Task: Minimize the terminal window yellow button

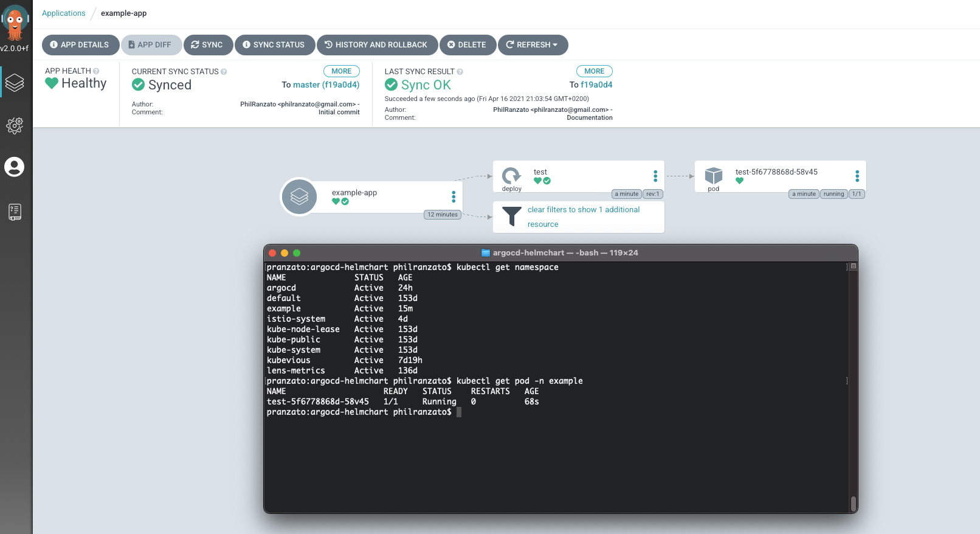Action: point(285,253)
